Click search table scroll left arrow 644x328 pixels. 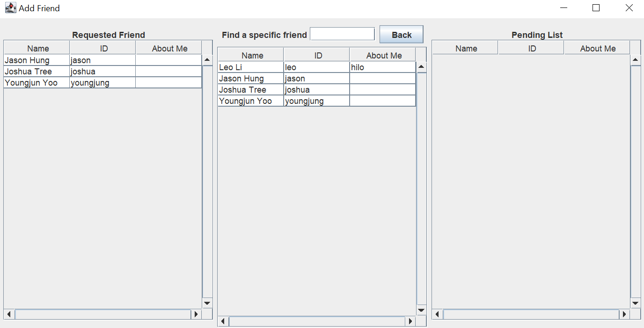click(x=223, y=321)
